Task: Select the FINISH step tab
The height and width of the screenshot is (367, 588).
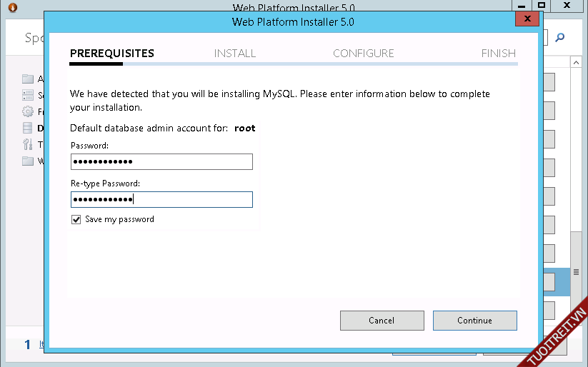Action: pos(498,54)
